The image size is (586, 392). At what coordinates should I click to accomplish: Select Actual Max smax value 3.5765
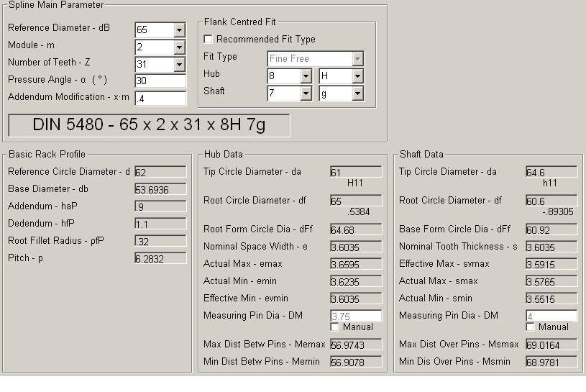tap(551, 281)
